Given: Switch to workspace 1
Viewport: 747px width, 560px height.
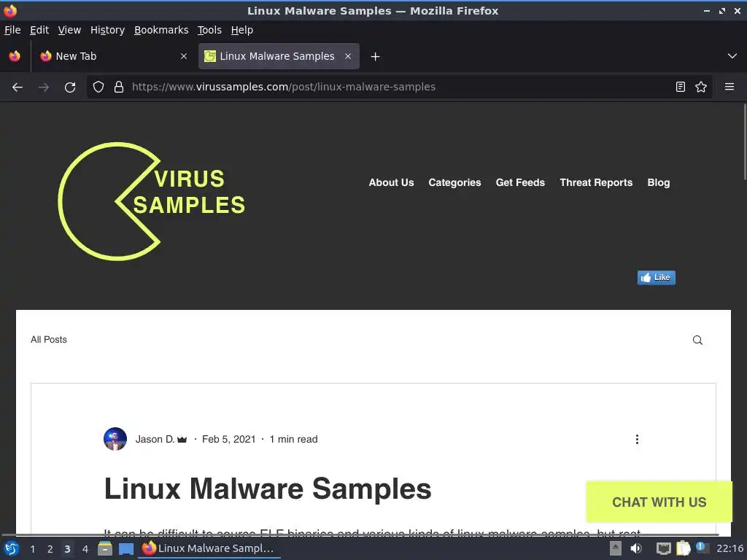Looking at the screenshot, I should coord(32,549).
